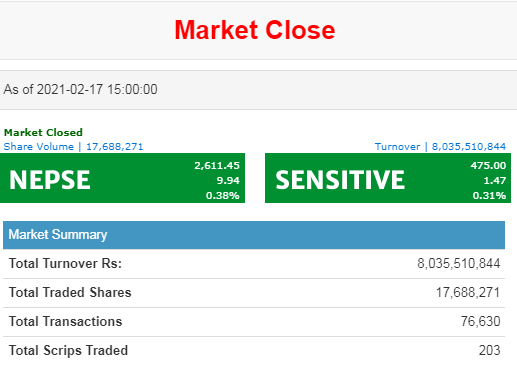This screenshot has height=385, width=517.
Task: Click the Market Closed status label
Action: point(43,132)
